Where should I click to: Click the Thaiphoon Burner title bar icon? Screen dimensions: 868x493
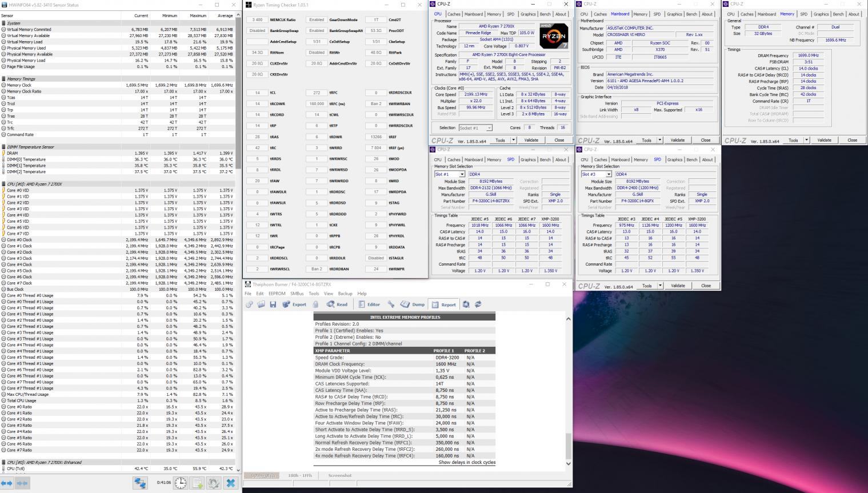(x=248, y=284)
